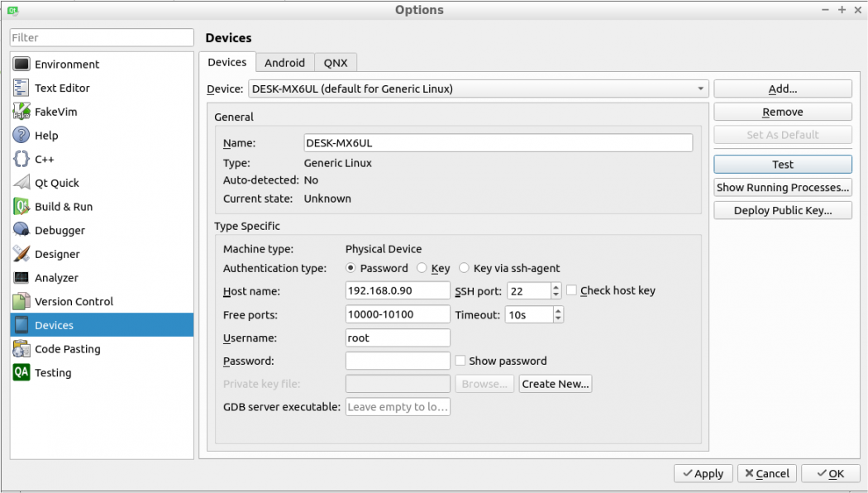The width and height of the screenshot is (868, 493).
Task: Click the Filter search box
Action: 102,37
